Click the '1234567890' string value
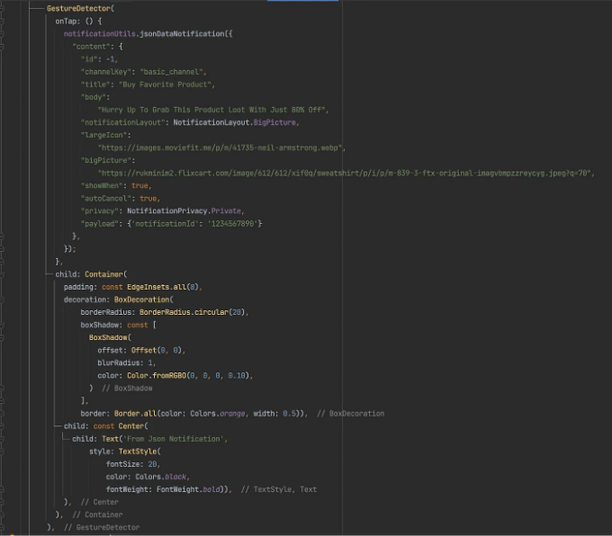The height and width of the screenshot is (536, 612). click(x=233, y=224)
